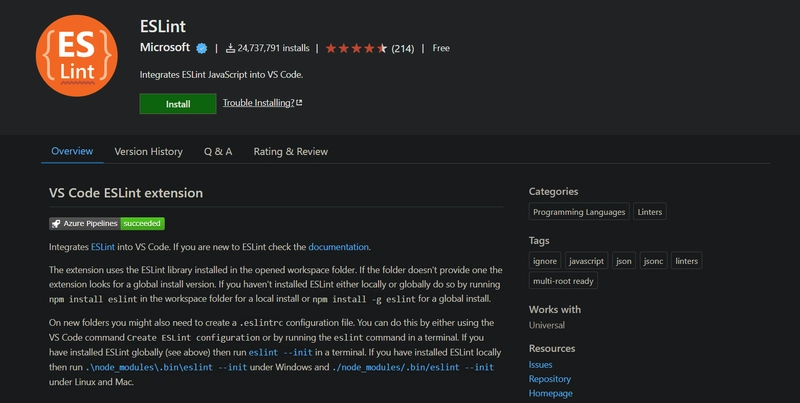
Task: Click the 24,737,791 installs text
Action: (273, 48)
